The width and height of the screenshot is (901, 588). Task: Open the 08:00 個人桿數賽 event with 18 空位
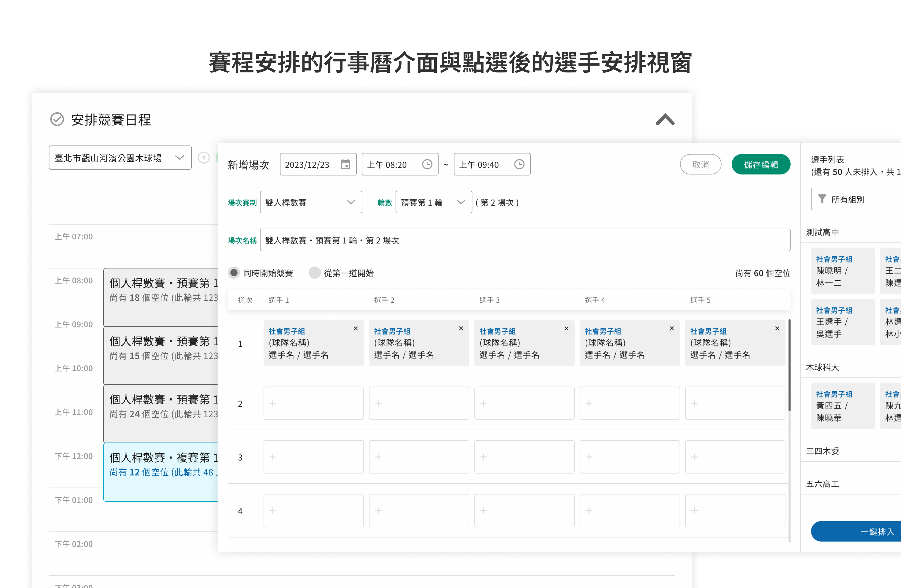[160, 297]
